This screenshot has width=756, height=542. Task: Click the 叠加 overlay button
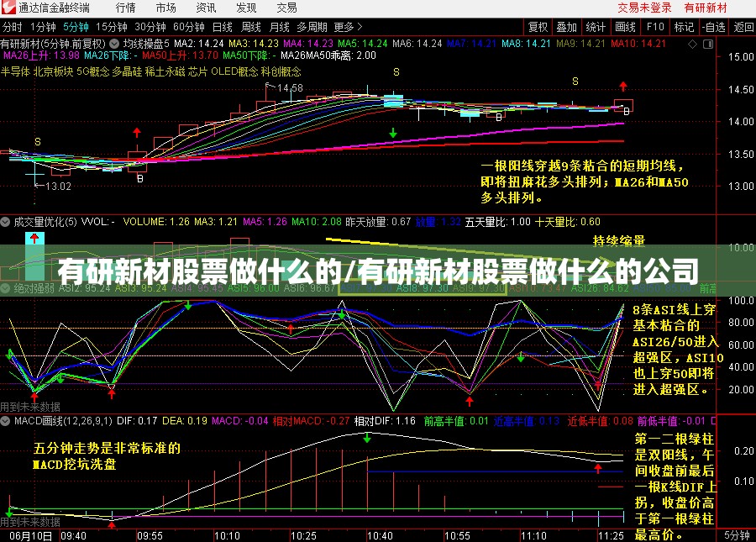click(x=566, y=27)
